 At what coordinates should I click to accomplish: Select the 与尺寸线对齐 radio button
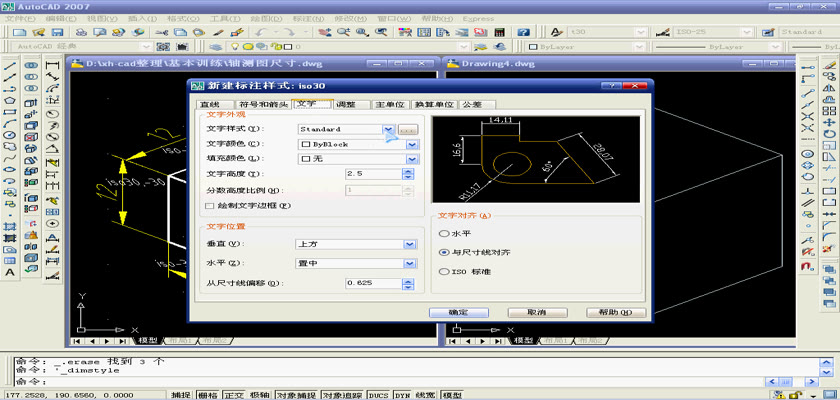click(443, 252)
